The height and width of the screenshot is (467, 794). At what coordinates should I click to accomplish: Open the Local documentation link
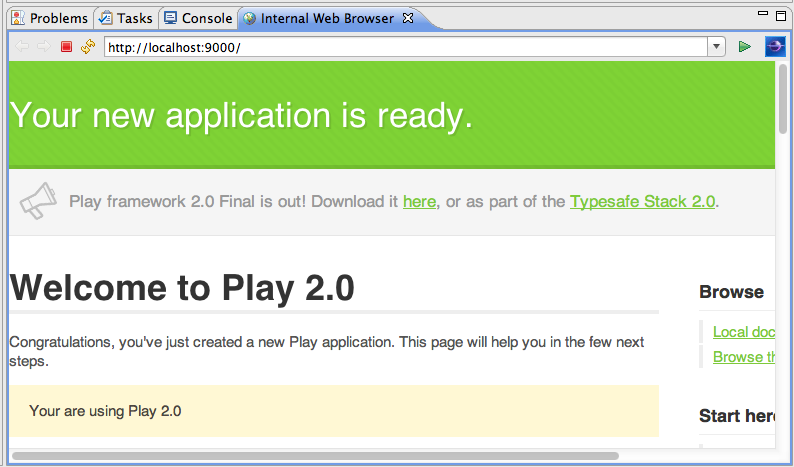coord(744,332)
